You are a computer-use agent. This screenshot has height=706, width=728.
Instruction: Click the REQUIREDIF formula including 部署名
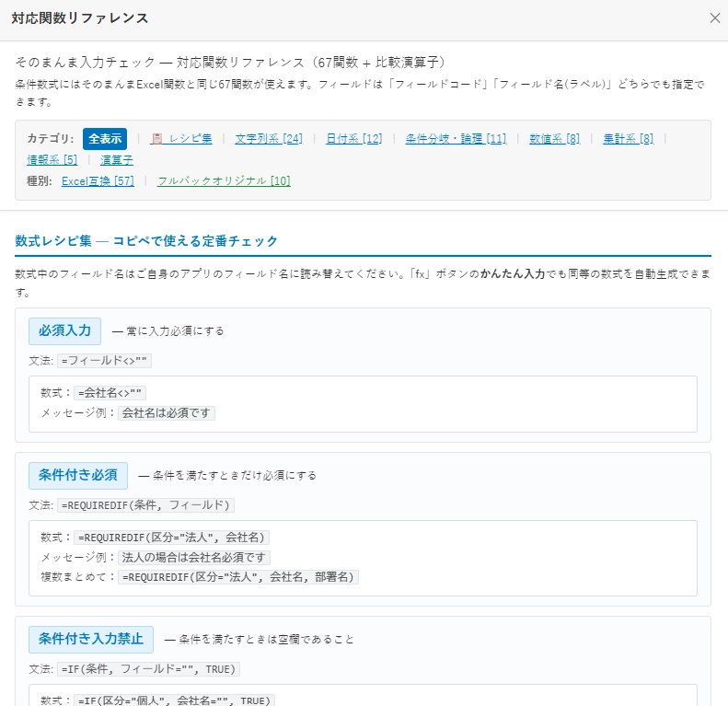tap(238, 577)
